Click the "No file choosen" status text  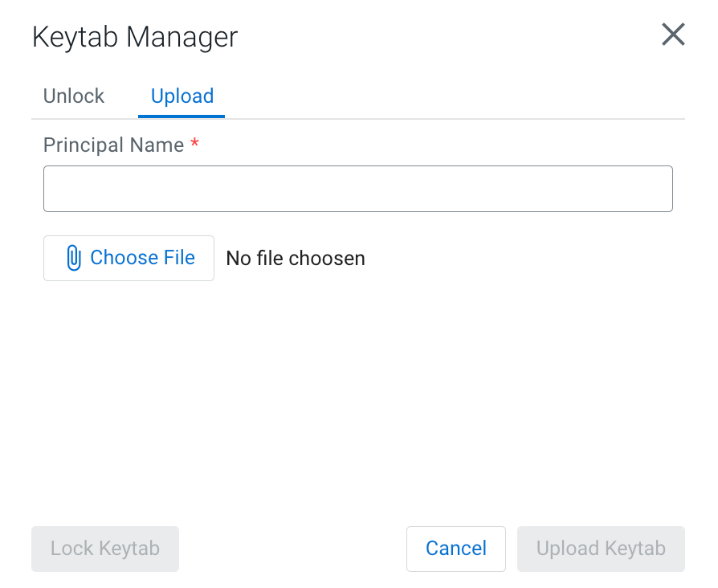(296, 258)
